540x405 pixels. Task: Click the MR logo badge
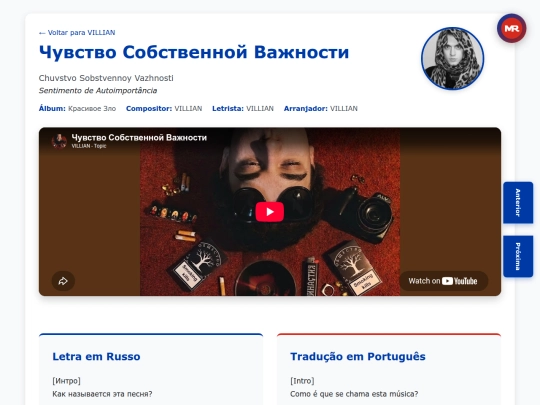pyautogui.click(x=511, y=28)
